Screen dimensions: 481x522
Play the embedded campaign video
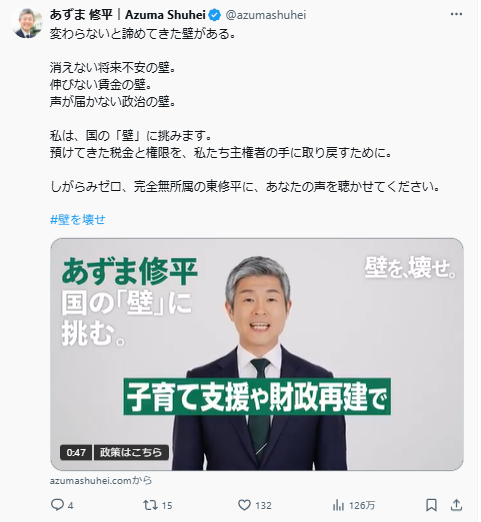pos(257,354)
